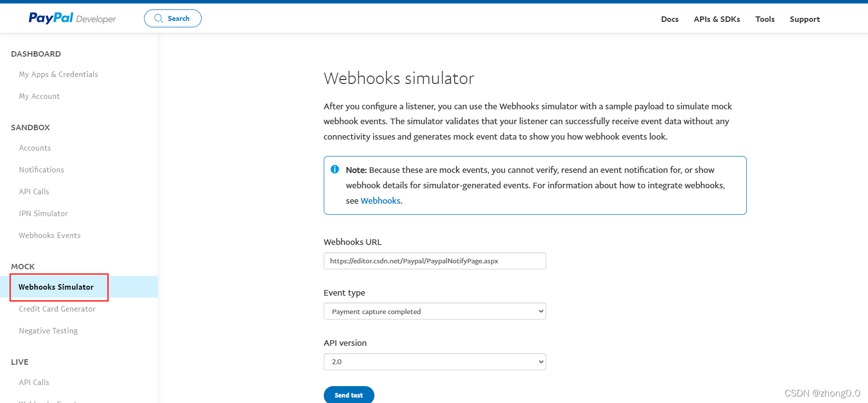Click the Webhooks simulator heading
Image resolution: width=868 pixels, height=403 pixels.
399,78
